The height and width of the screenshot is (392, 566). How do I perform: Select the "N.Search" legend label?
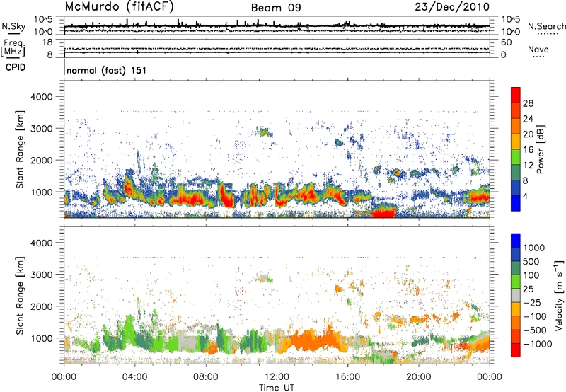pyautogui.click(x=546, y=26)
